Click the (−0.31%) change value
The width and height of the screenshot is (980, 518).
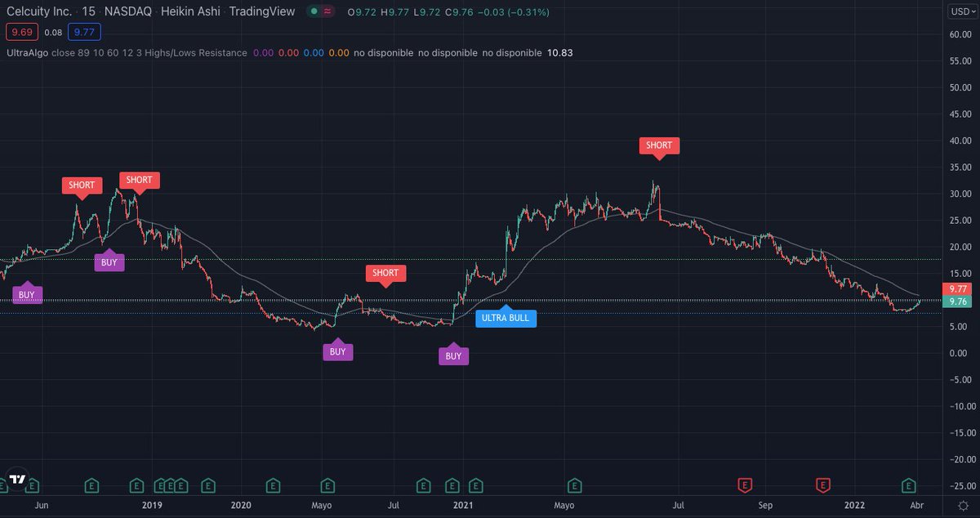click(x=528, y=12)
